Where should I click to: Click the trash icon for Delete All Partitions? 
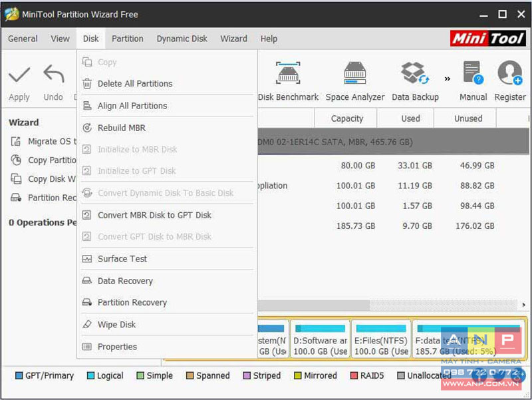87,84
